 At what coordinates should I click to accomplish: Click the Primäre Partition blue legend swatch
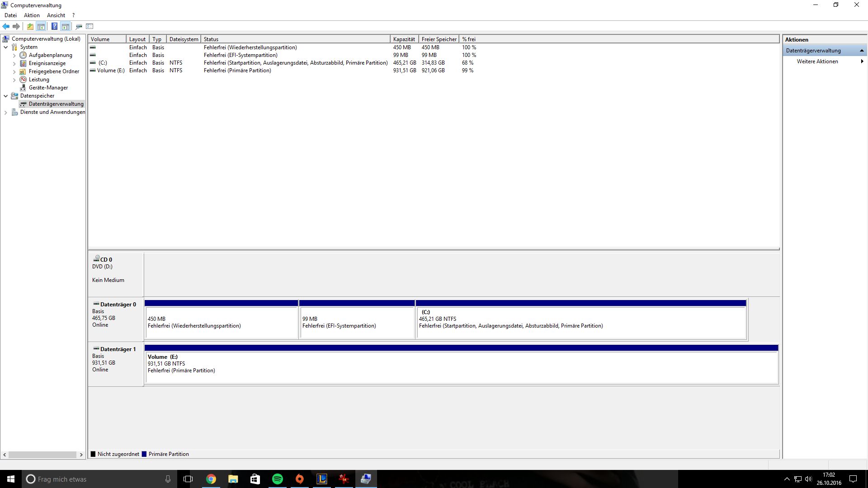pyautogui.click(x=144, y=454)
